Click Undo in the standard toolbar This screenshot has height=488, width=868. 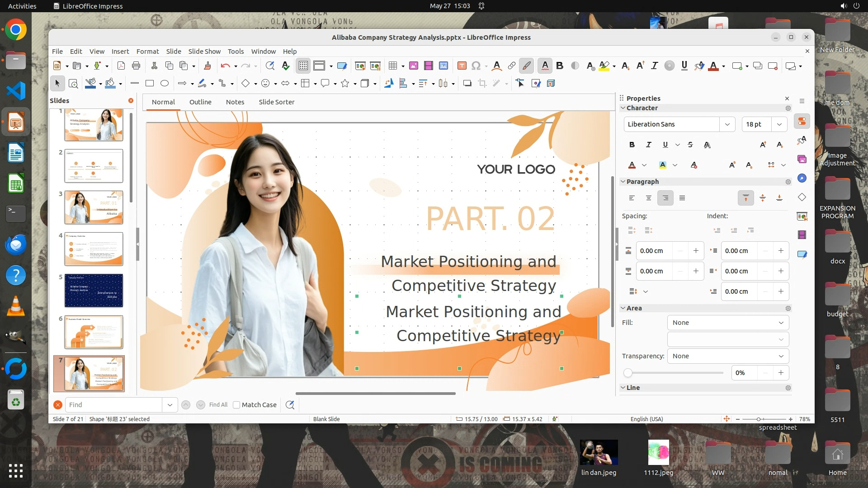tap(225, 66)
